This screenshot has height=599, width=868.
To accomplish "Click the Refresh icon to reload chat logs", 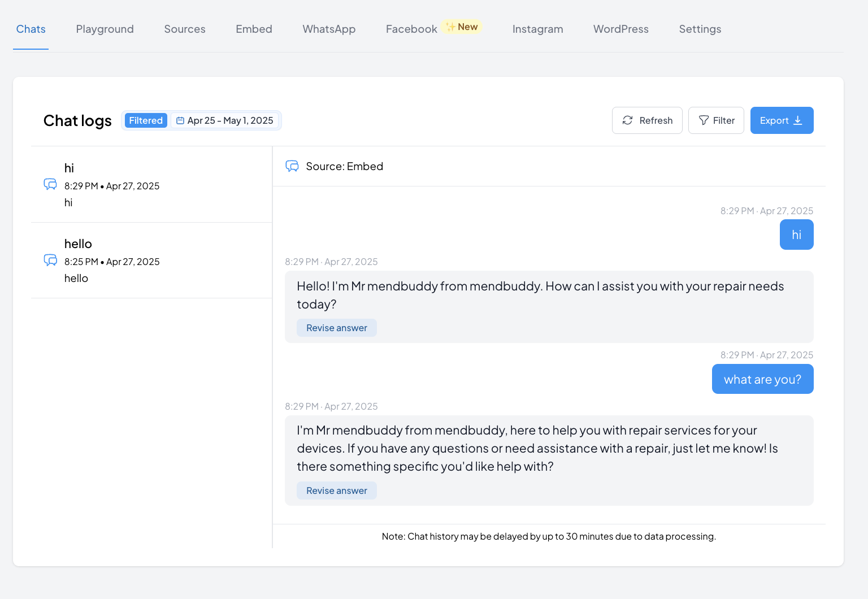I will 628,120.
